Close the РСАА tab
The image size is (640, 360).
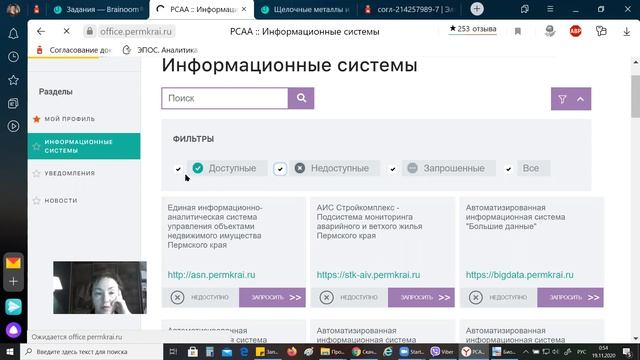[x=244, y=9]
